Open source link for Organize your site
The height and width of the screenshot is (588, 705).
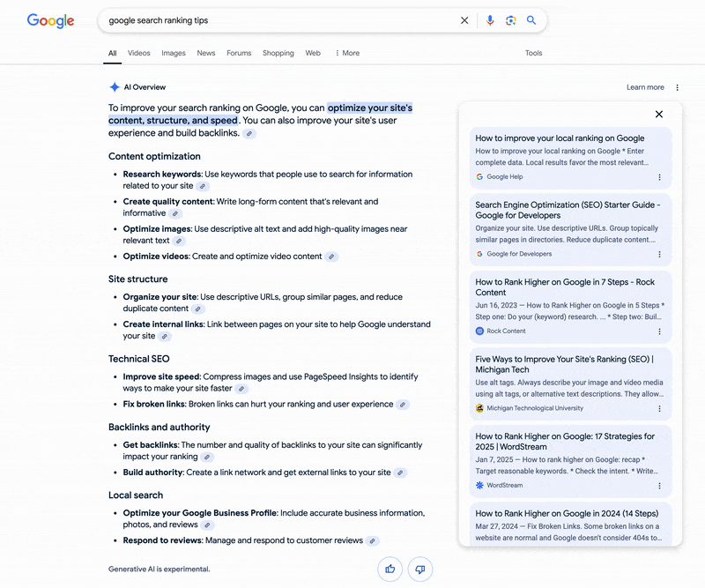point(197,309)
